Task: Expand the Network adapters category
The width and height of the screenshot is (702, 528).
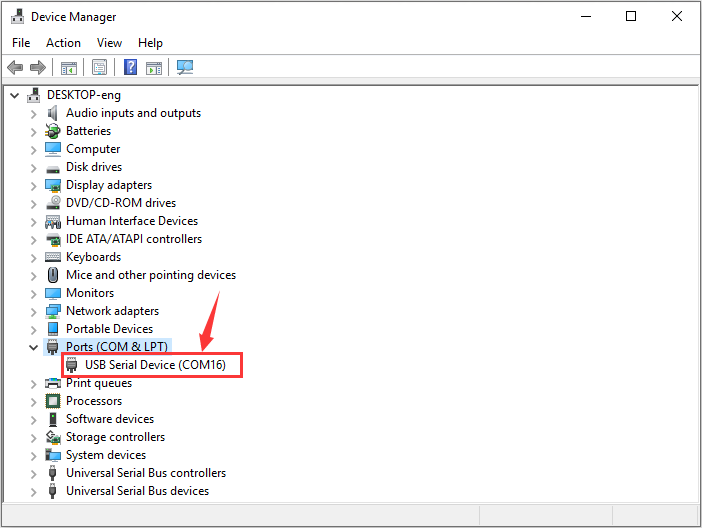Action: [x=34, y=312]
